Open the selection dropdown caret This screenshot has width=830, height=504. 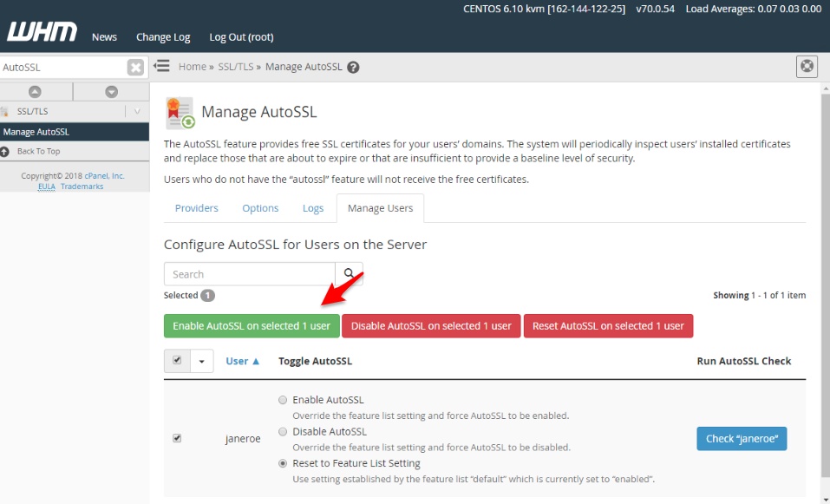[x=202, y=361]
